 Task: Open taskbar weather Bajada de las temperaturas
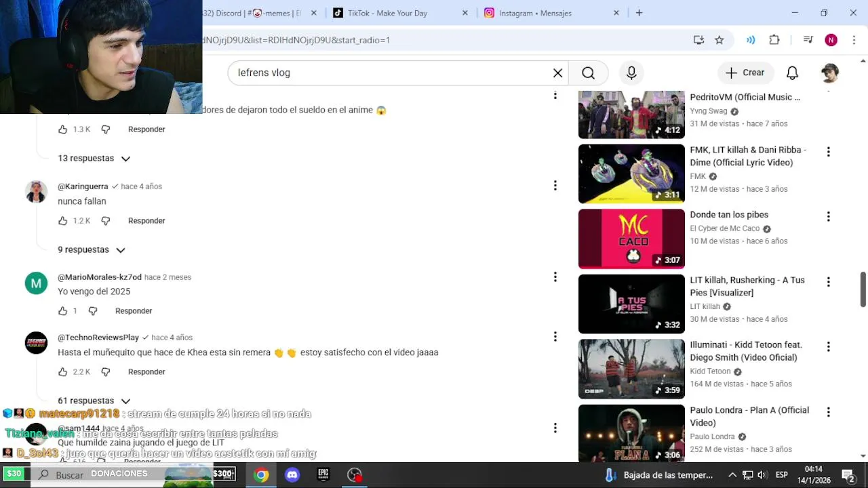(658, 475)
